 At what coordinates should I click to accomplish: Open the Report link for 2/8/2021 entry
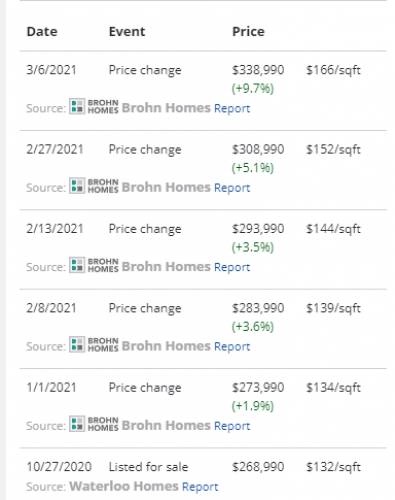pyautogui.click(x=232, y=346)
